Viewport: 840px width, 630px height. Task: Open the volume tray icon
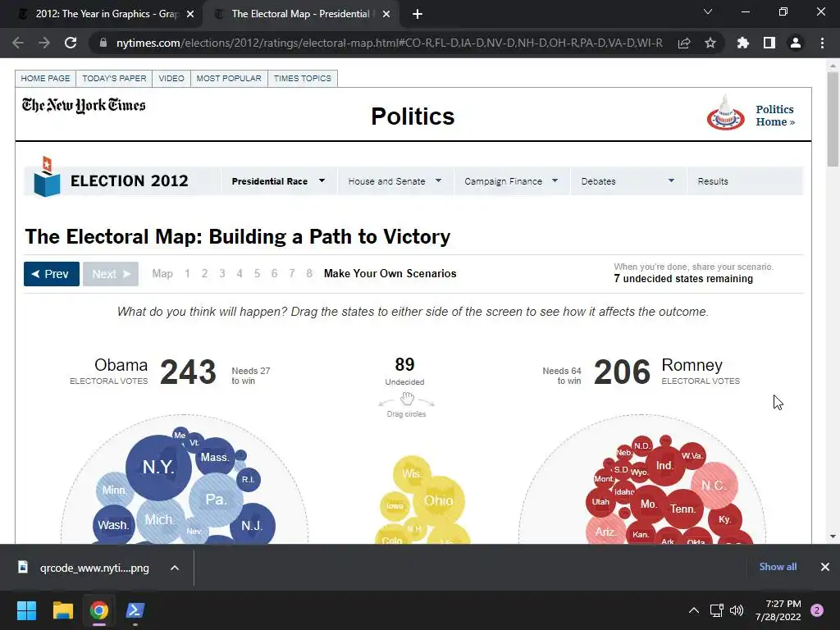(737, 610)
